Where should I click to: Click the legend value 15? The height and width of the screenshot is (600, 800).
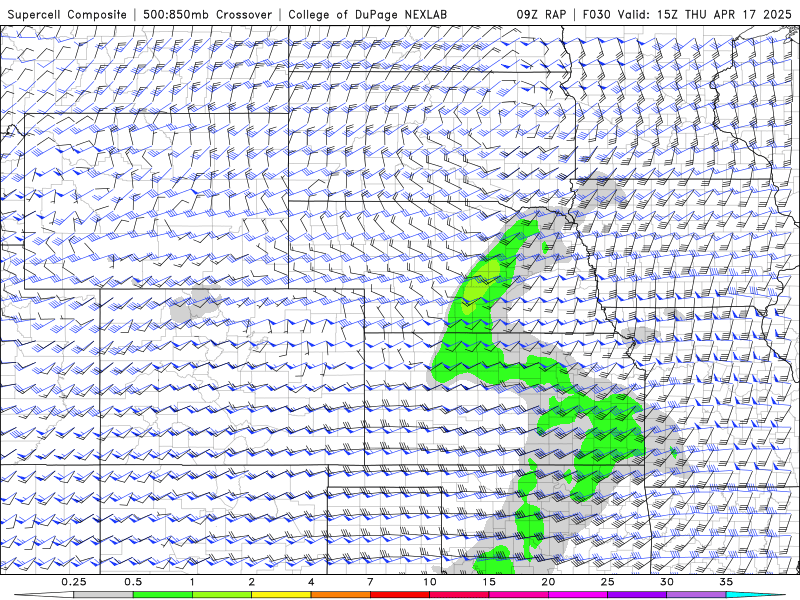point(489,582)
